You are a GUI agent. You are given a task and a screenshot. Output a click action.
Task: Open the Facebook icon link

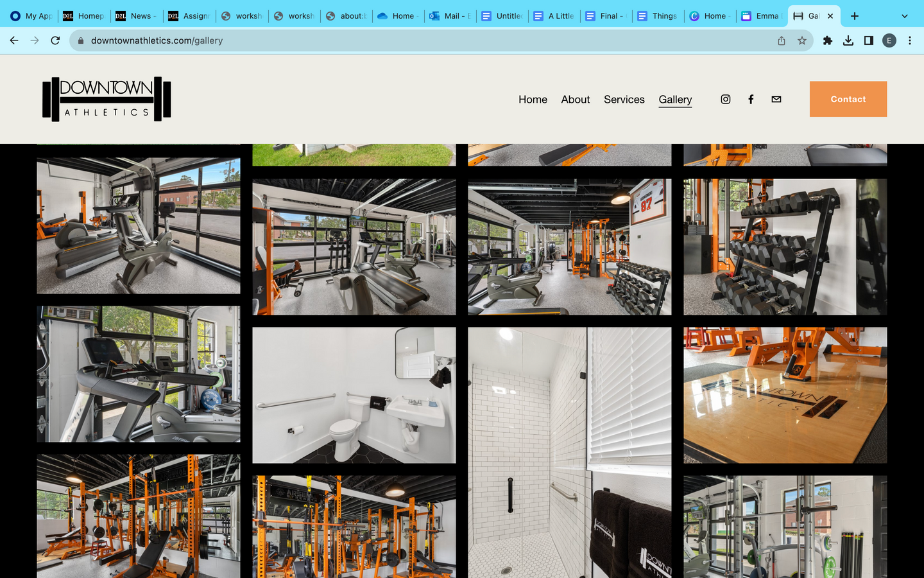tap(751, 99)
